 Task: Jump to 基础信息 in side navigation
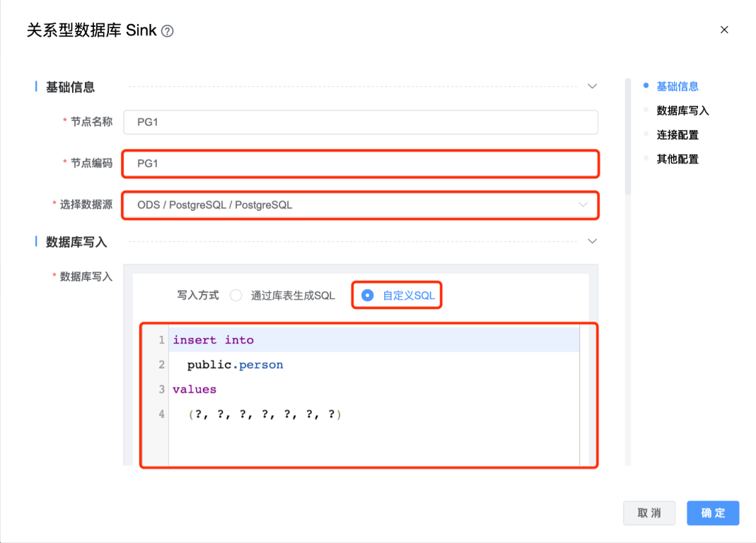click(x=677, y=86)
